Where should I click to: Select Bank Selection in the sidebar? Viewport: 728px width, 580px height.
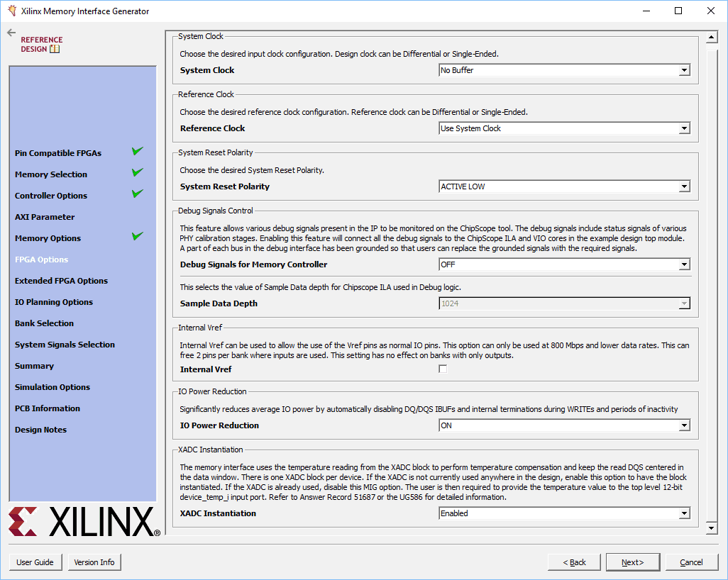coord(44,323)
